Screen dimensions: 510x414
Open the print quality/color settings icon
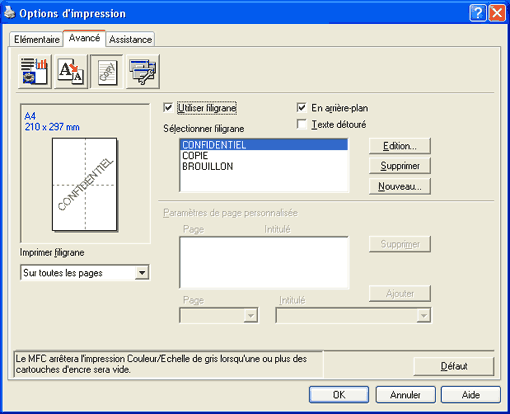[35, 72]
